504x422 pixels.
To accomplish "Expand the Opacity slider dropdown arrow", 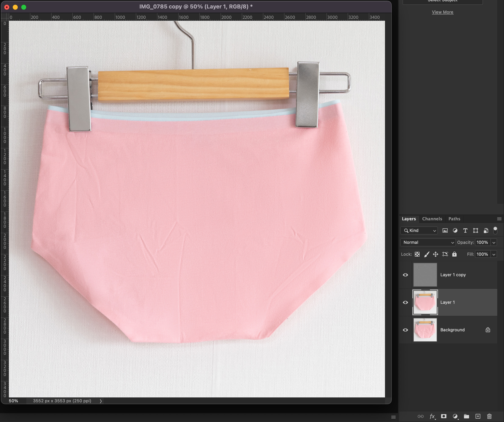I will point(494,242).
